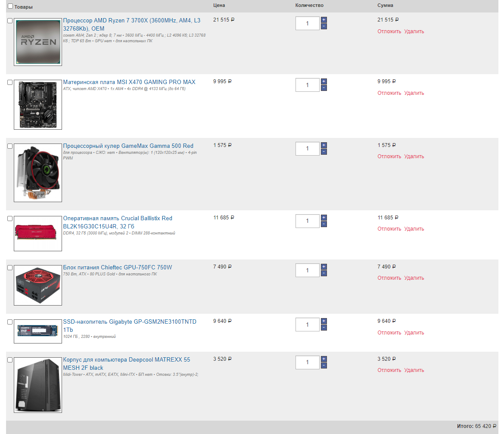Open Процессор AMD Ryzen 7 3700X link
Viewport: 504px width, 434px height.
point(131,25)
